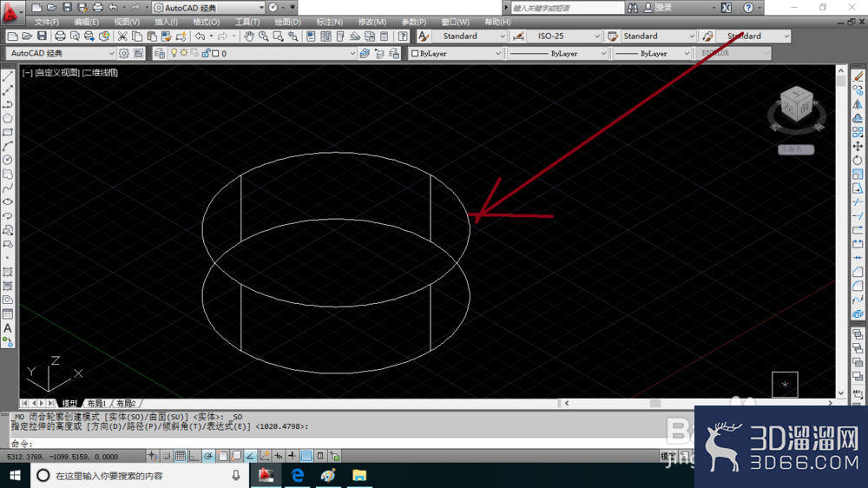Select the Circle draw tool

click(x=8, y=160)
